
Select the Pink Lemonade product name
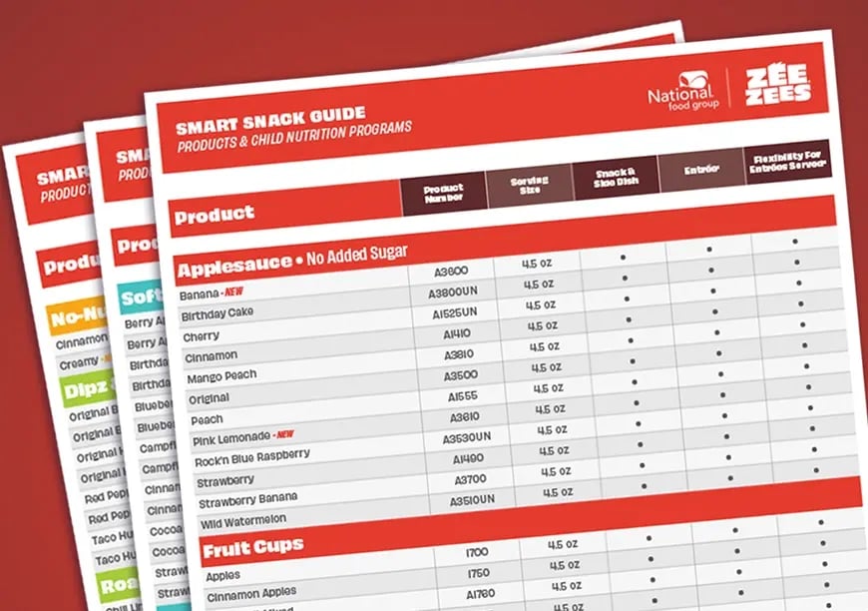pos(230,438)
